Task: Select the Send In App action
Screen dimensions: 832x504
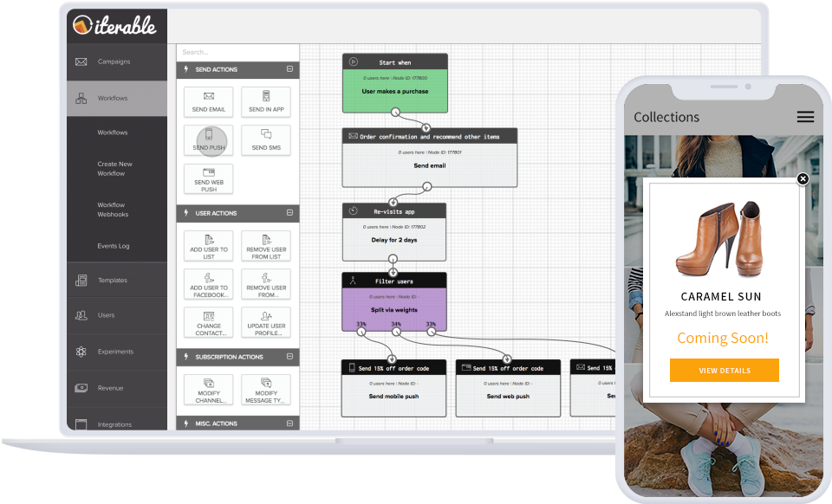Action: pos(266,101)
